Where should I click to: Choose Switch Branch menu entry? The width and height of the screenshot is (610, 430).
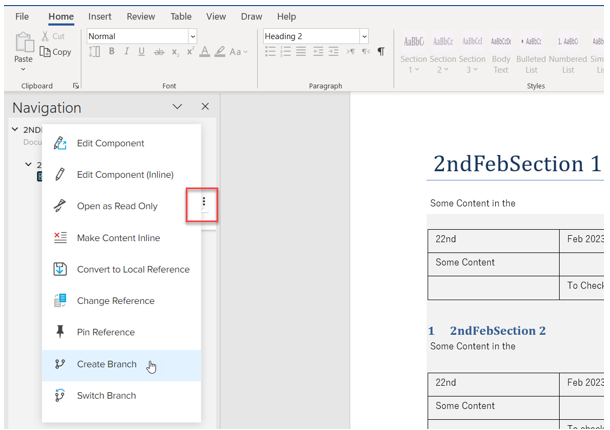(121, 396)
